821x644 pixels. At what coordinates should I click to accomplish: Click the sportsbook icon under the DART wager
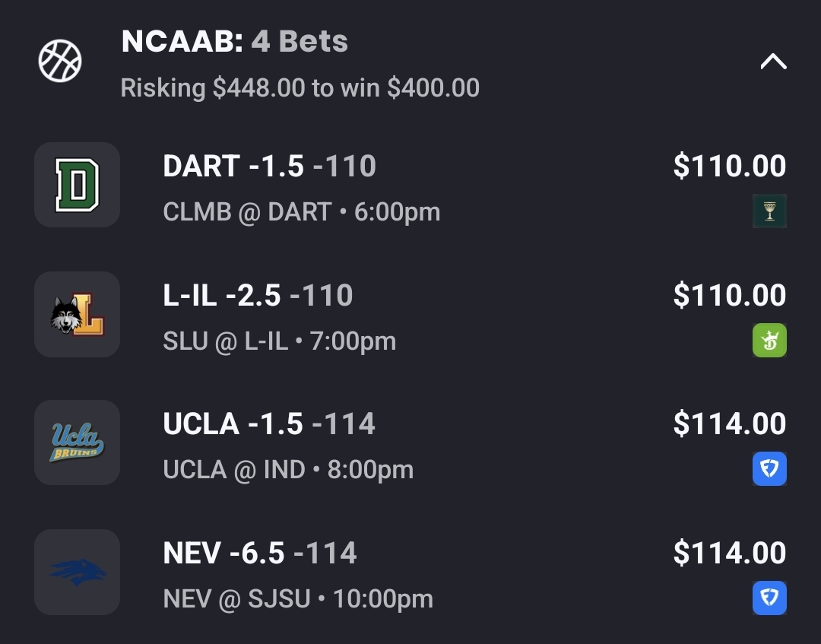[769, 211]
